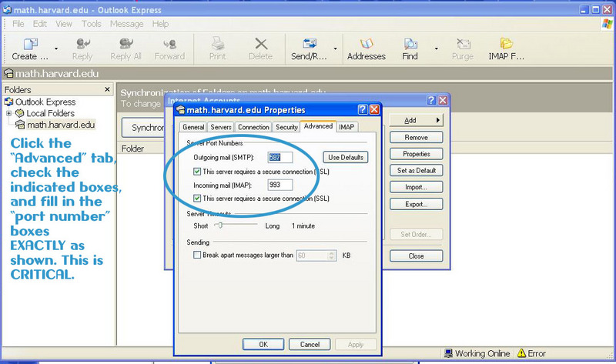The height and width of the screenshot is (364, 616).
Task: Enable Break apart messages larger than checkbox
Action: click(x=198, y=255)
